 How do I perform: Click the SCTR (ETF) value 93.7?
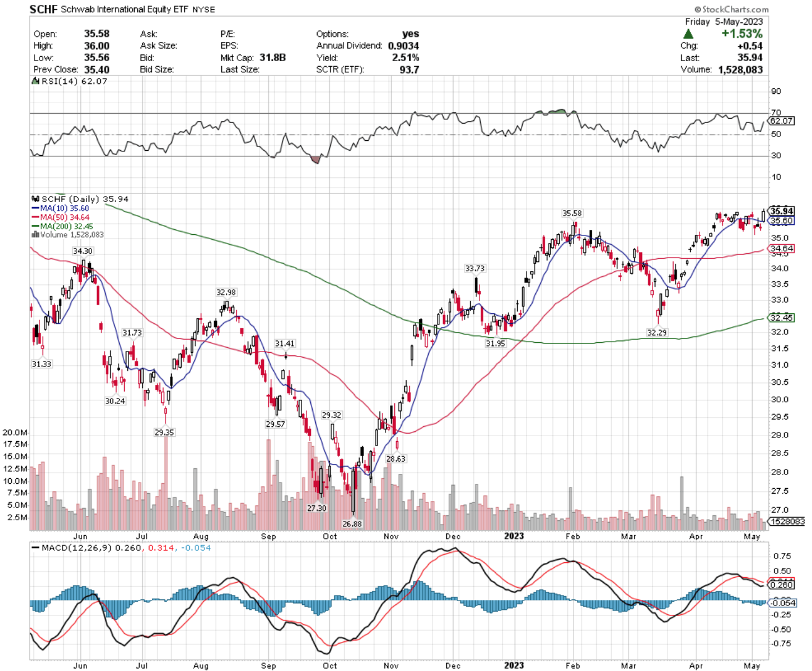[409, 69]
